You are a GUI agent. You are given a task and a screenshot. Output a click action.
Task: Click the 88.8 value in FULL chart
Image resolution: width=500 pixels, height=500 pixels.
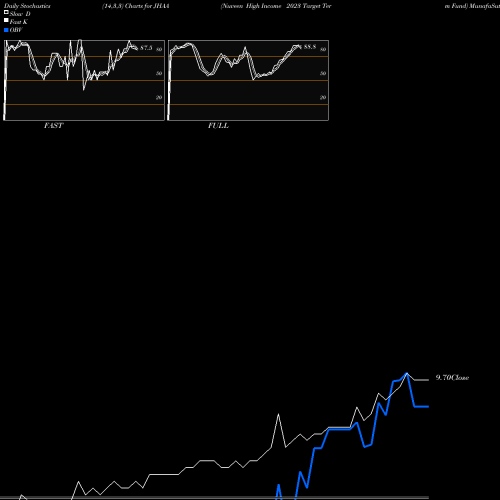(310, 47)
